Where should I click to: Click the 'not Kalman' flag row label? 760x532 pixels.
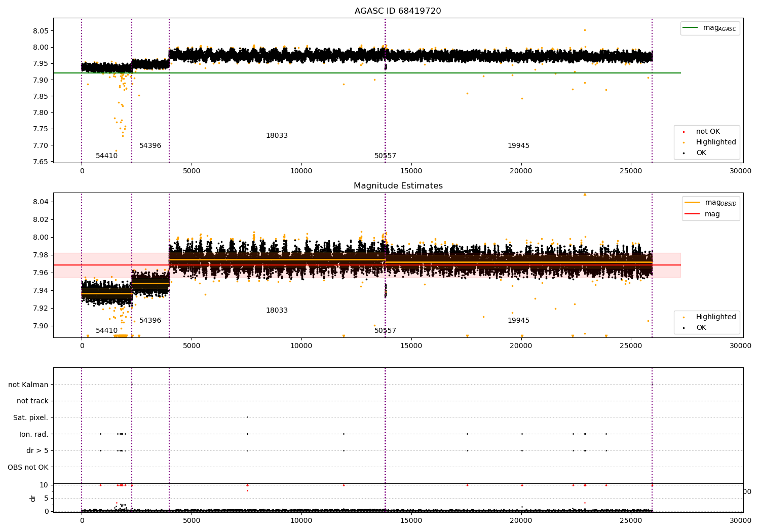[x=28, y=385]
